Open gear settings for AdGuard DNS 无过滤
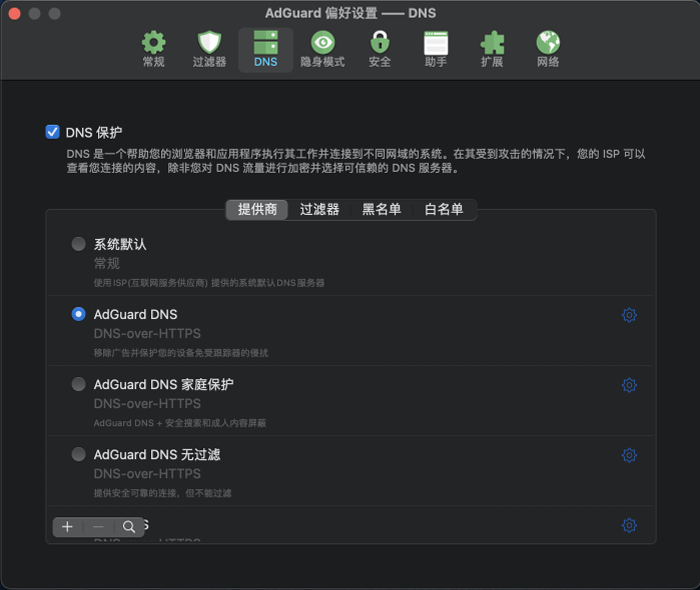This screenshot has width=700, height=590. (629, 455)
